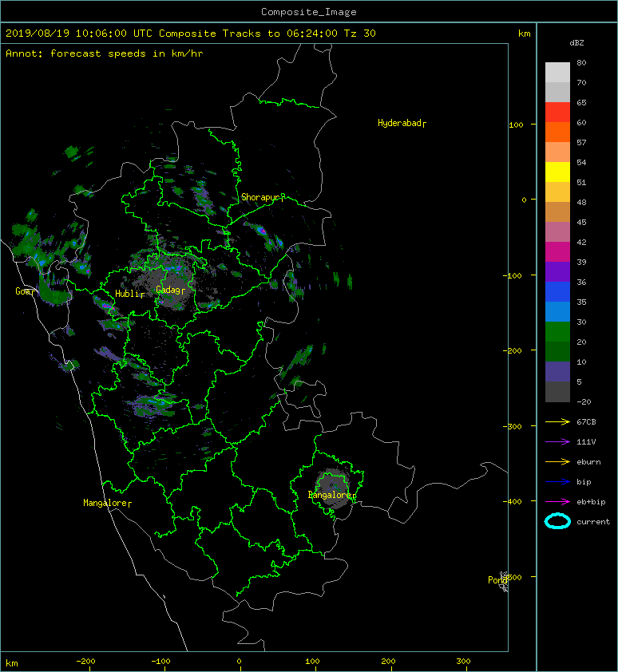Pick the purple 36 dBZ color swatch
The width and height of the screenshot is (618, 672).
pyautogui.click(x=557, y=272)
